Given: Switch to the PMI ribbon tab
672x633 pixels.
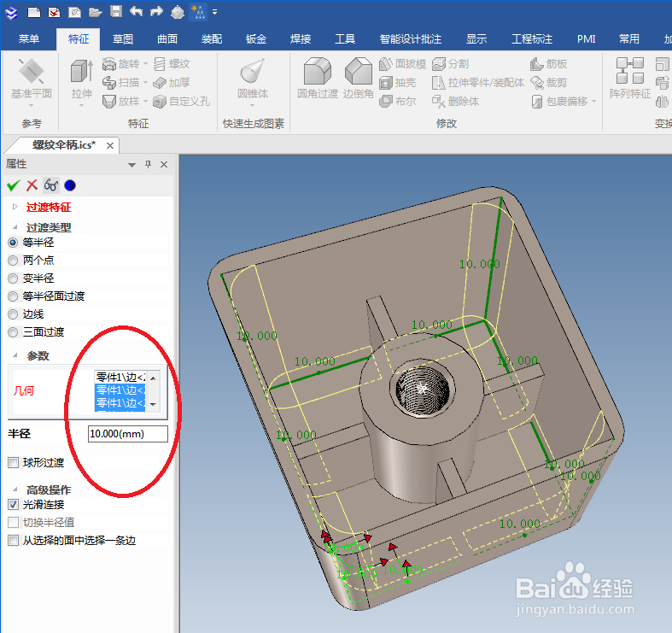Looking at the screenshot, I should click(x=586, y=39).
